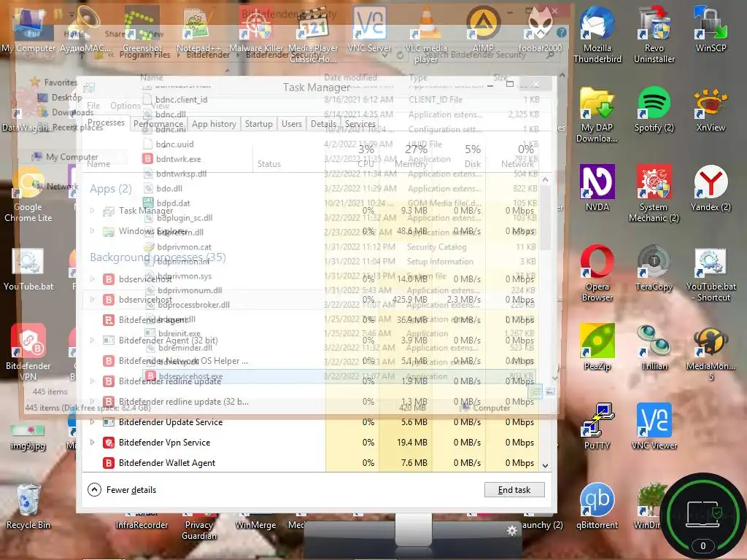Expand the bdservicehost row using 425.9 MB
747x560 pixels.
point(93,300)
